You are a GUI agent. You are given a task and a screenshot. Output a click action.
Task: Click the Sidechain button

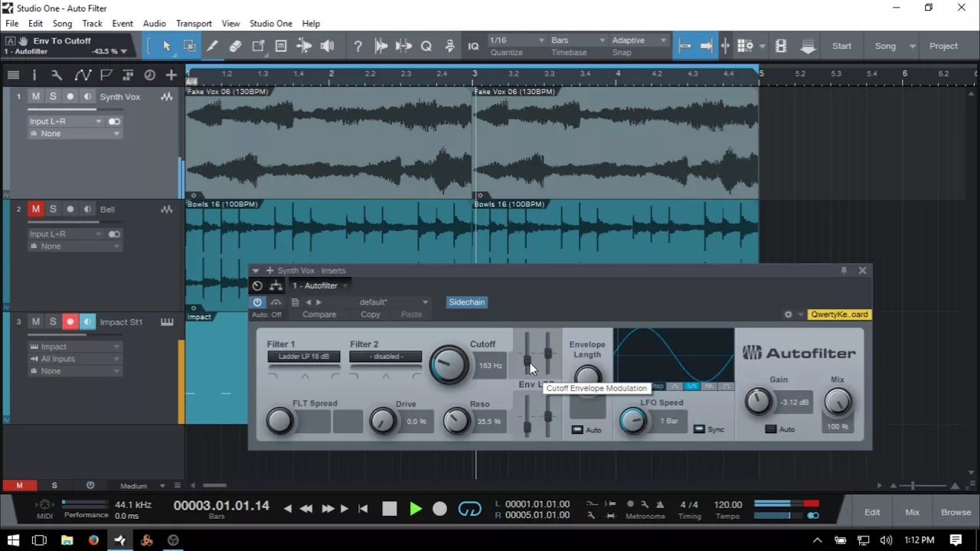tap(467, 302)
